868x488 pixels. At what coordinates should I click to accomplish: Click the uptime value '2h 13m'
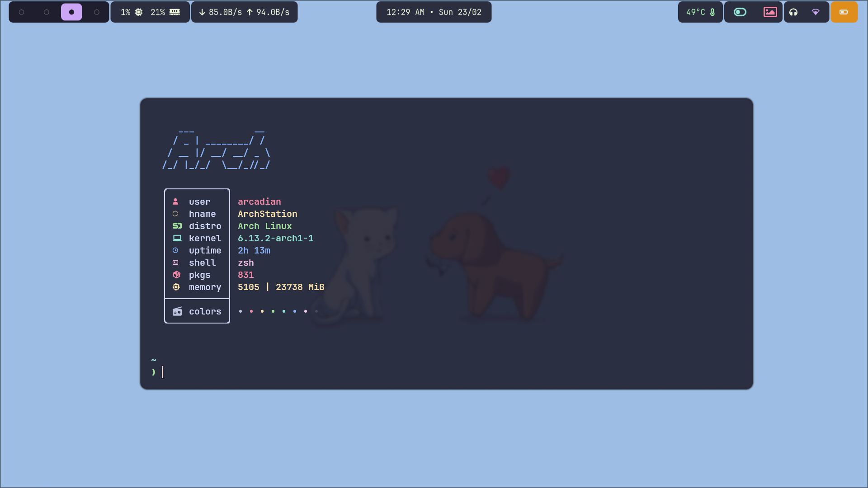[254, 250]
